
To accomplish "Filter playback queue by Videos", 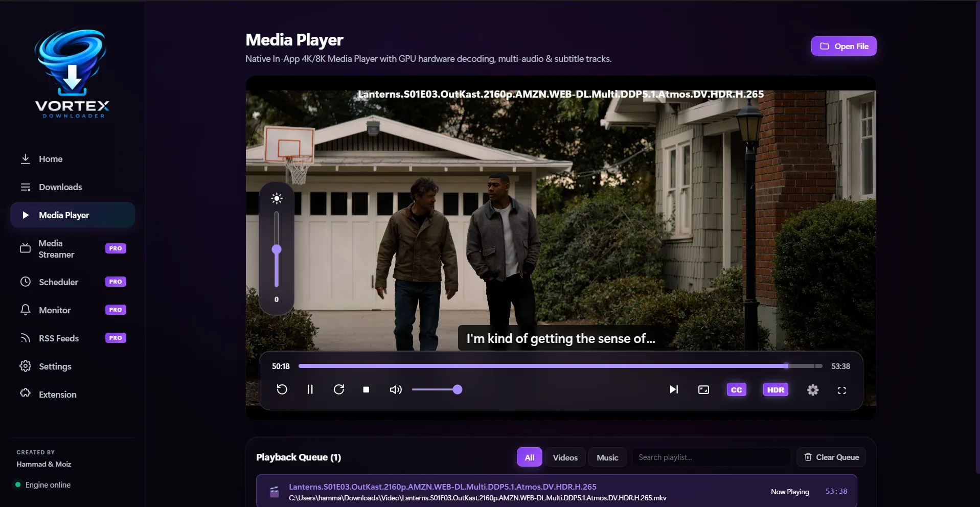I will tap(565, 457).
